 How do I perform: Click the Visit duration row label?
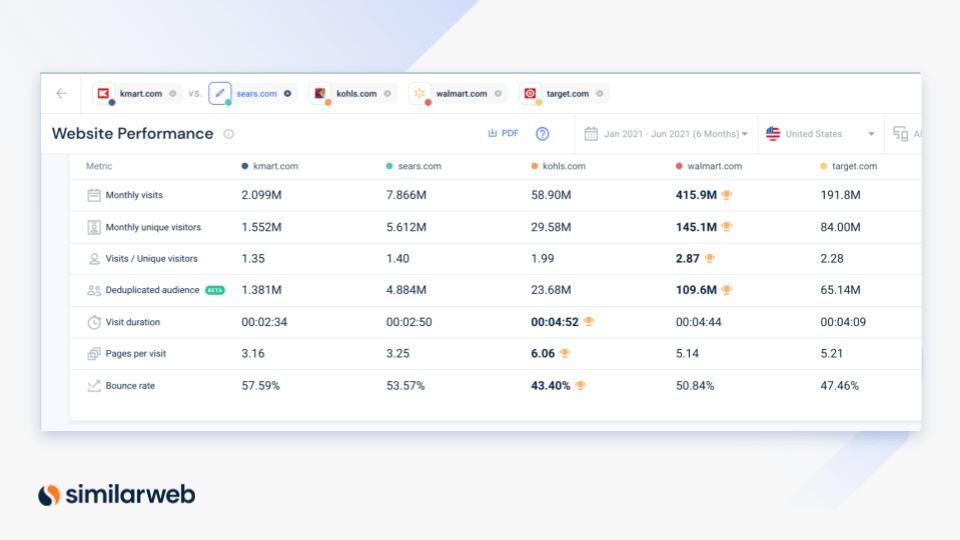tap(132, 322)
